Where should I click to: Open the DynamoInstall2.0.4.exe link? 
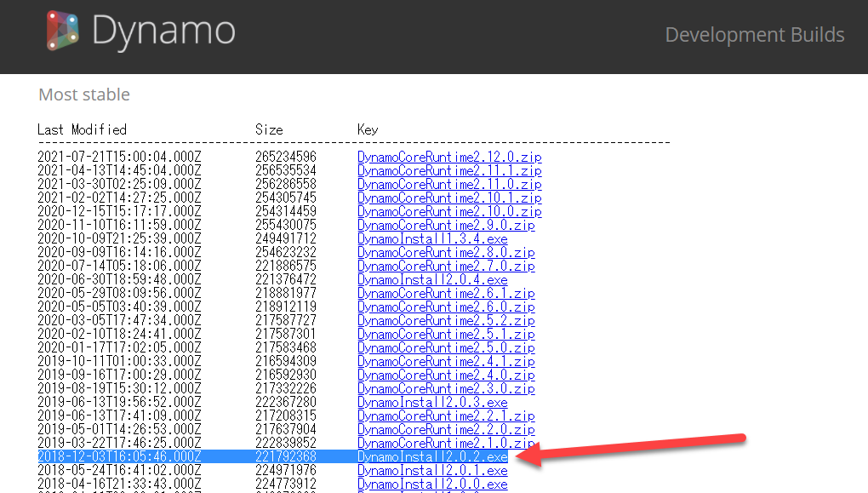(431, 279)
